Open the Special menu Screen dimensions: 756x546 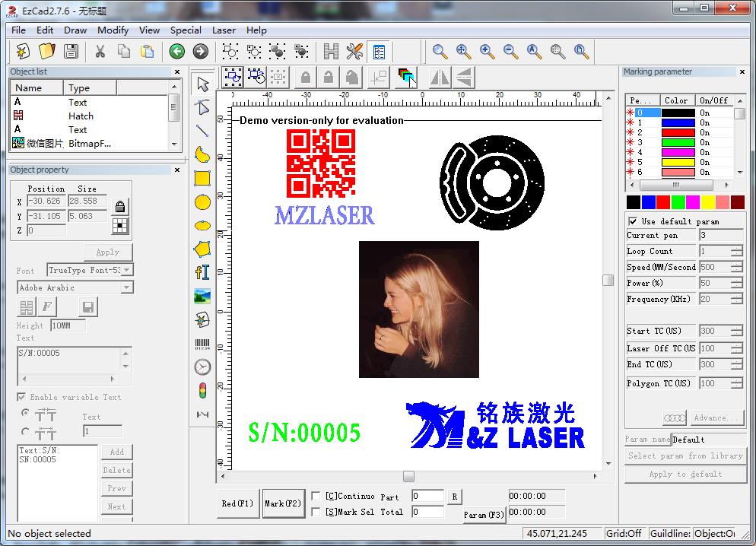(186, 30)
